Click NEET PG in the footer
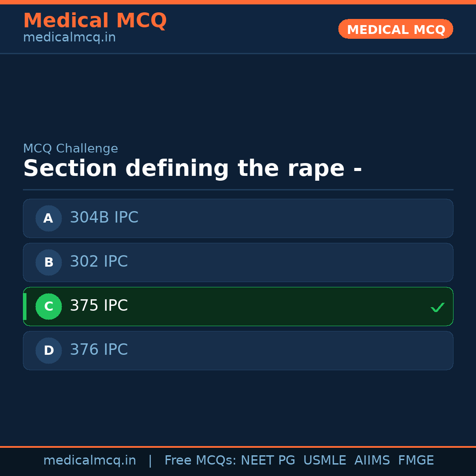476x476 pixels. [x=268, y=460]
